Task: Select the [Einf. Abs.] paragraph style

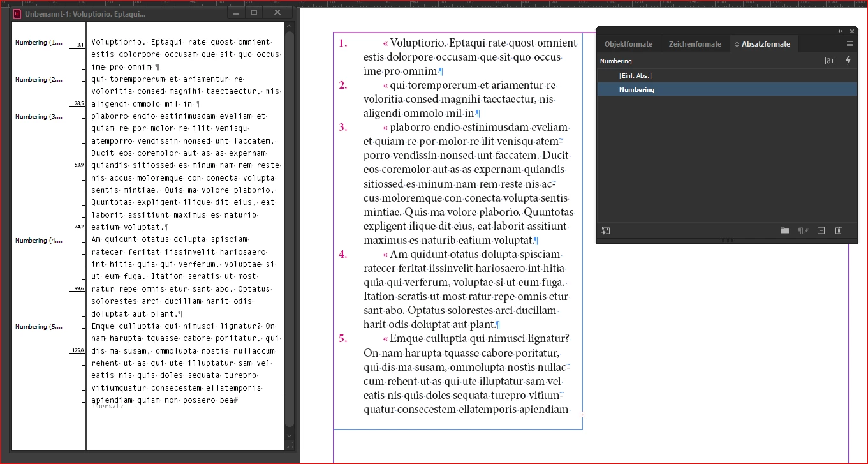Action: (727, 75)
